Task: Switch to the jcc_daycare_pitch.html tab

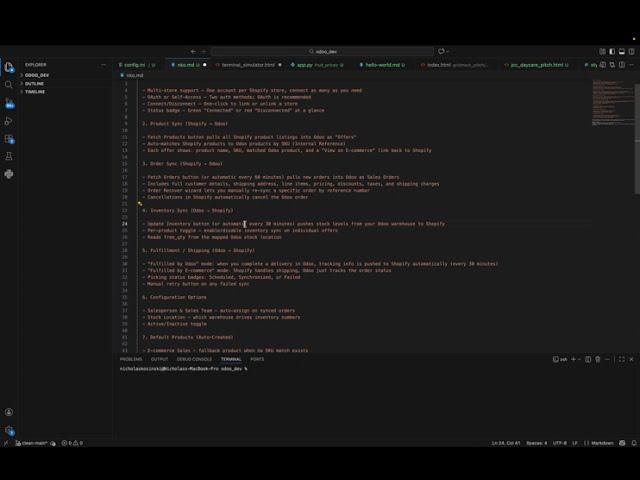Action: click(x=540, y=65)
